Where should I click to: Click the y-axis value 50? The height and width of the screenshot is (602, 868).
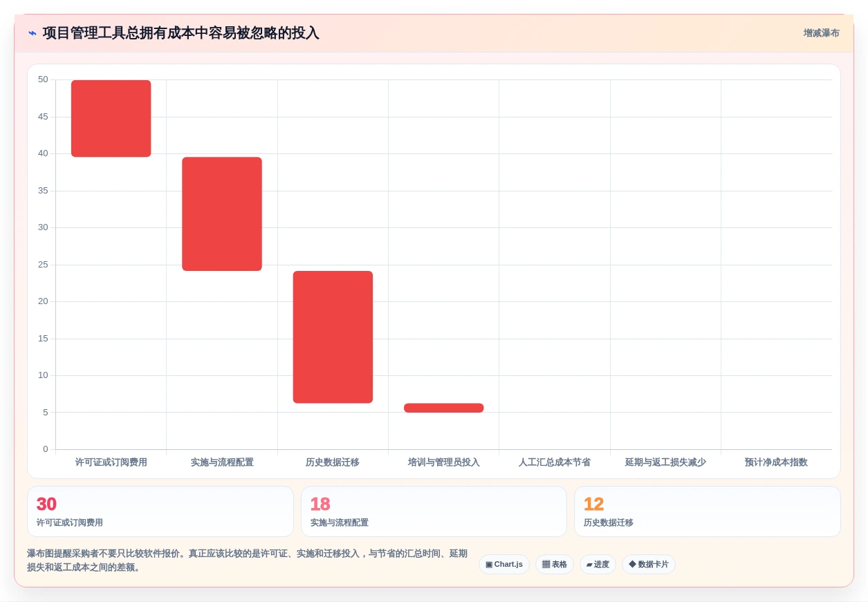(43, 79)
